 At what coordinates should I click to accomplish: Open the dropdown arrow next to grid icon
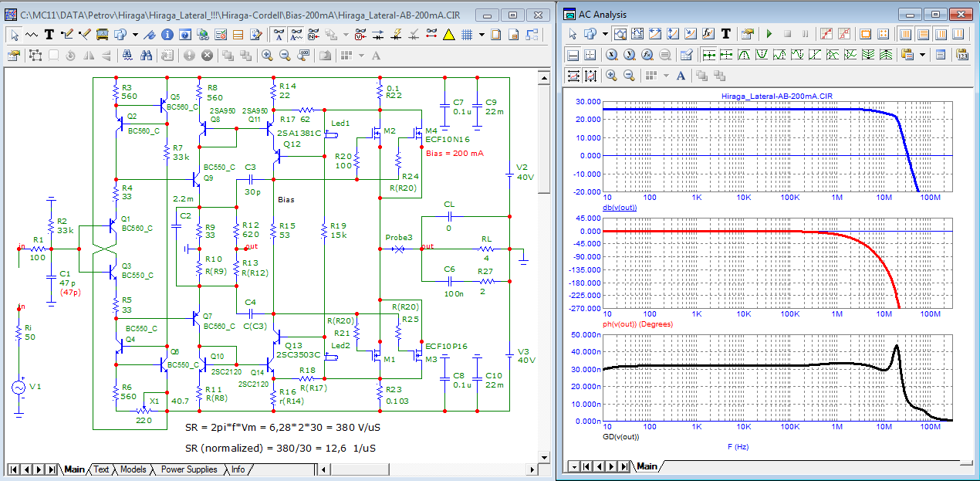point(482,34)
